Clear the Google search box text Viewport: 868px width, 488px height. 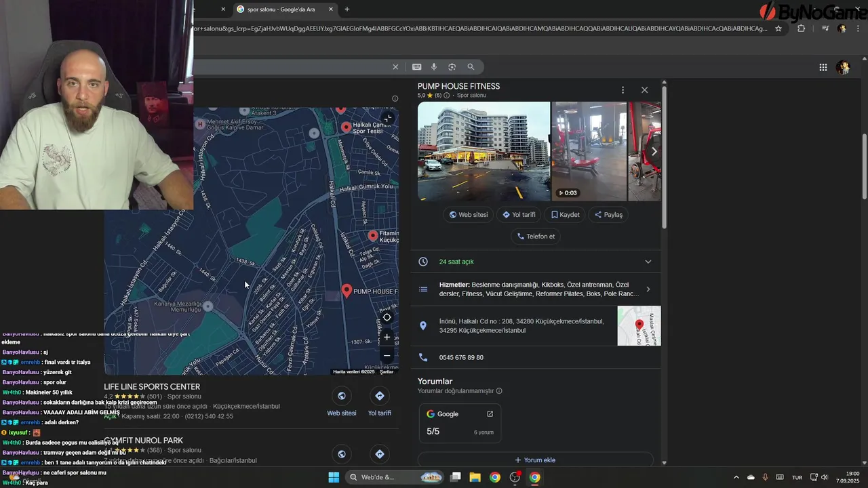pos(395,67)
